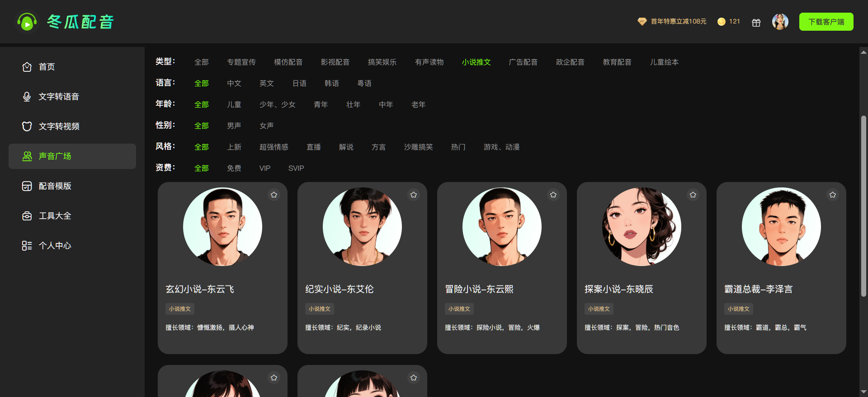Click the 冒险小说-东云熙 voice title
This screenshot has height=397, width=868.
pyautogui.click(x=479, y=289)
